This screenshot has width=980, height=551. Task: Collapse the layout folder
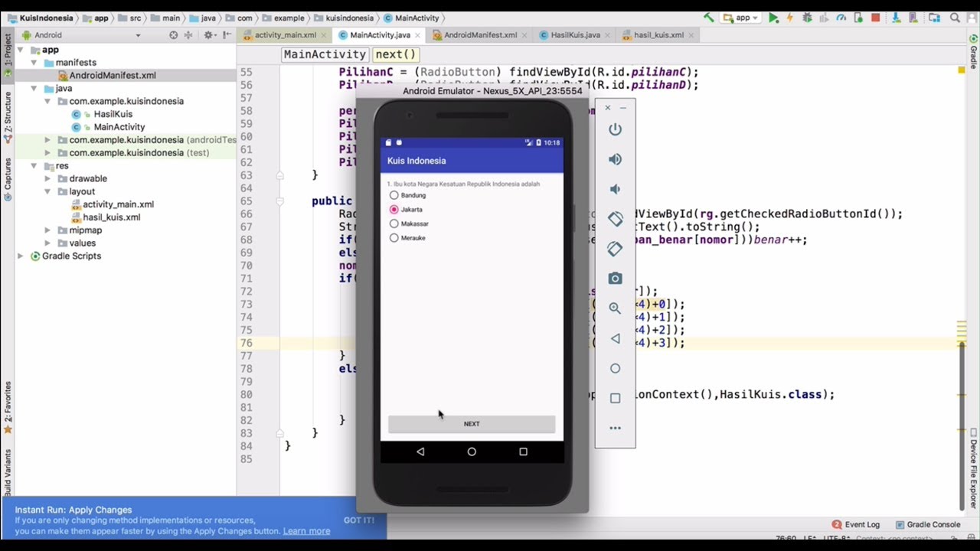pyautogui.click(x=47, y=191)
